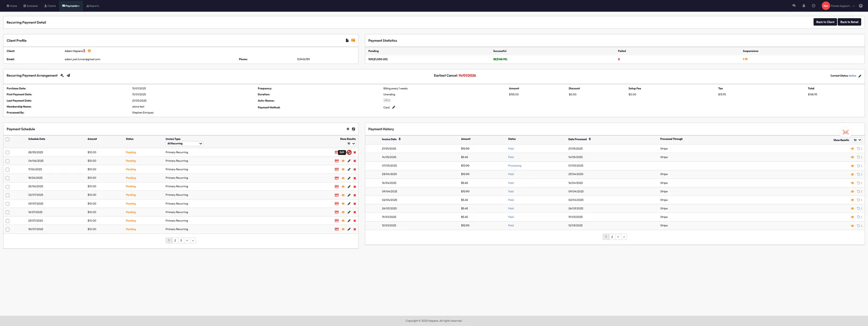Edit the Card payment method

(x=393, y=108)
